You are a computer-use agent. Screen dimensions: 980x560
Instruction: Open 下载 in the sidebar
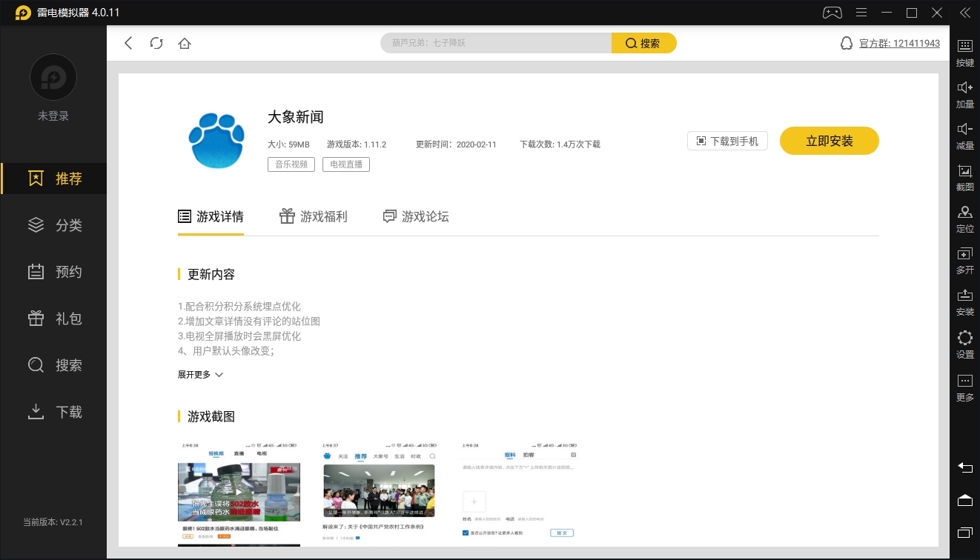[x=53, y=412]
